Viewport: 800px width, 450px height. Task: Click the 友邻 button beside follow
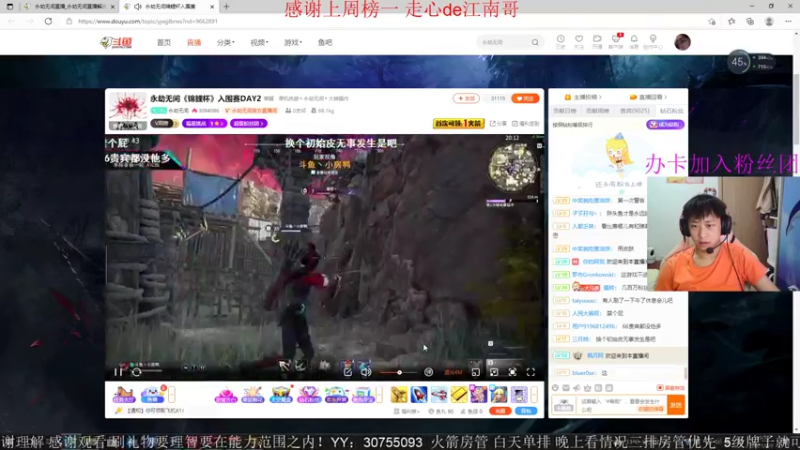(x=466, y=98)
